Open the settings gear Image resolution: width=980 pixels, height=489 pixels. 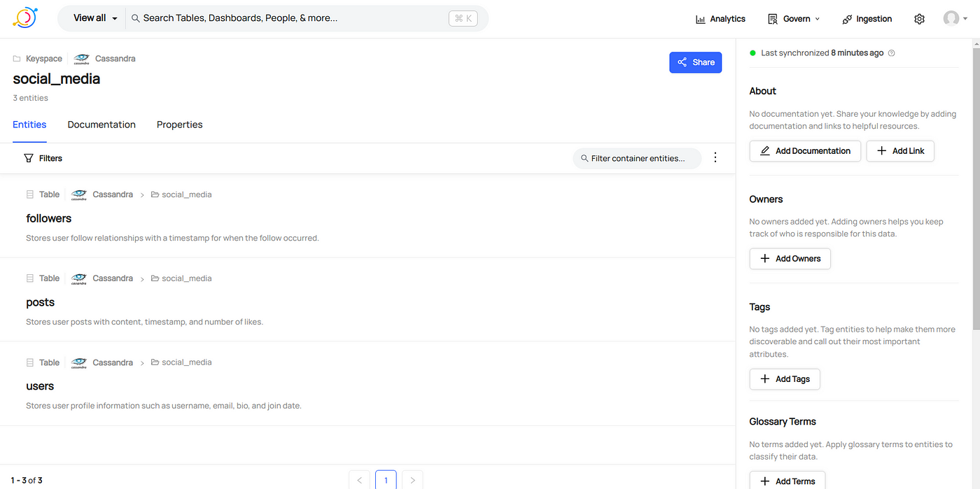(x=919, y=19)
